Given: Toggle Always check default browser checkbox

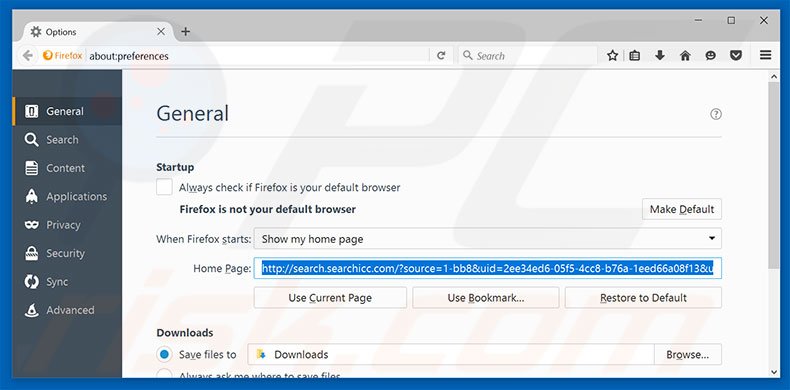Looking at the screenshot, I should [164, 187].
